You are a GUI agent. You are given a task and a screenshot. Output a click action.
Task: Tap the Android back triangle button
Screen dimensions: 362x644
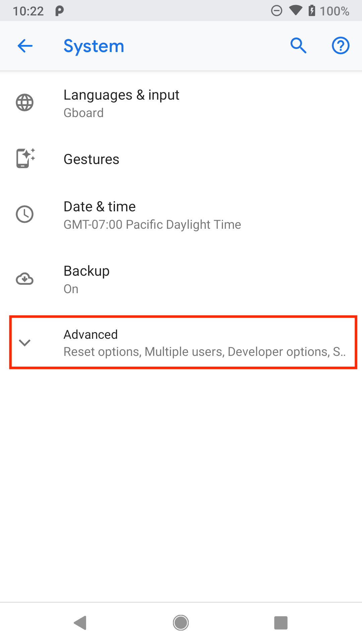(80, 623)
